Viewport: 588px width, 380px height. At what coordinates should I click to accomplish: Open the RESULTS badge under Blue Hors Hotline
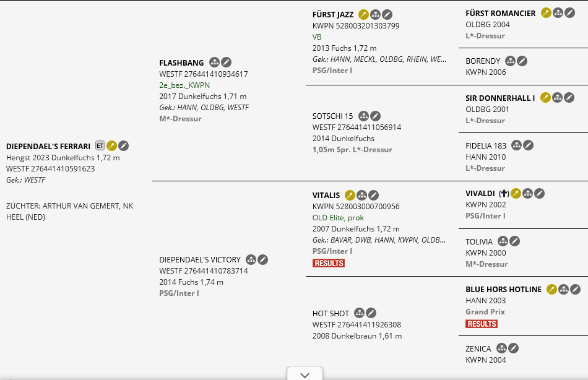coord(482,324)
